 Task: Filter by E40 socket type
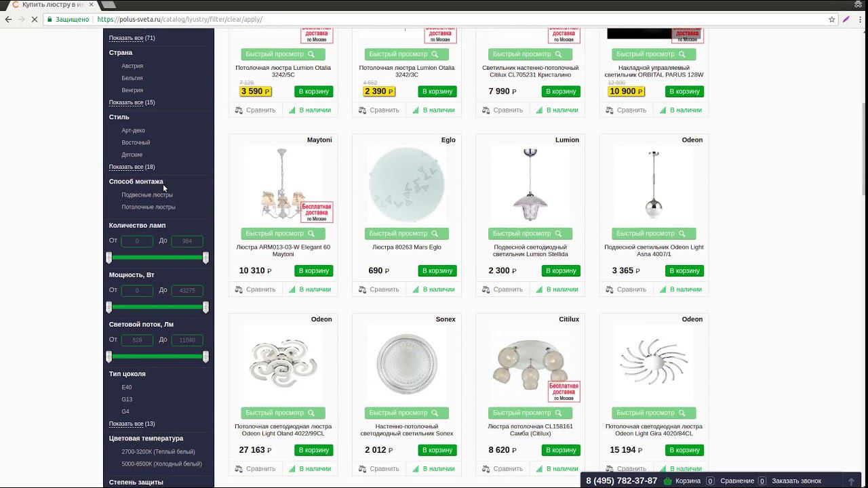127,387
